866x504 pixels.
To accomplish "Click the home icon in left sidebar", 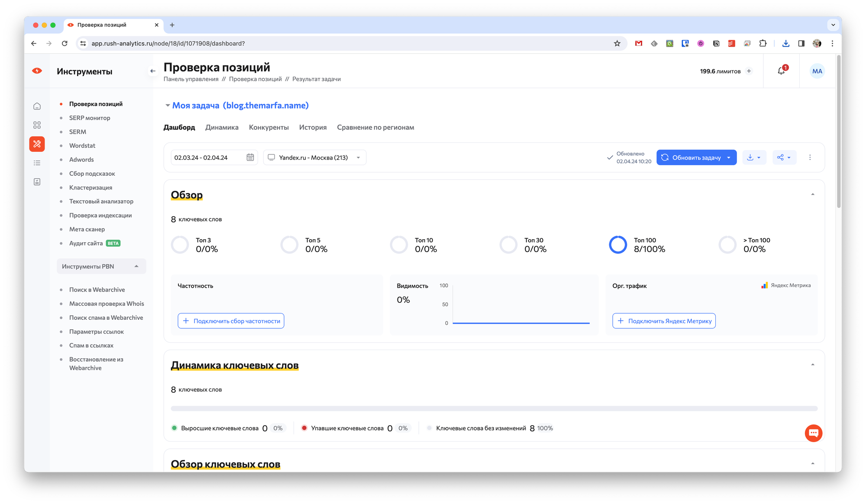I will tap(37, 106).
